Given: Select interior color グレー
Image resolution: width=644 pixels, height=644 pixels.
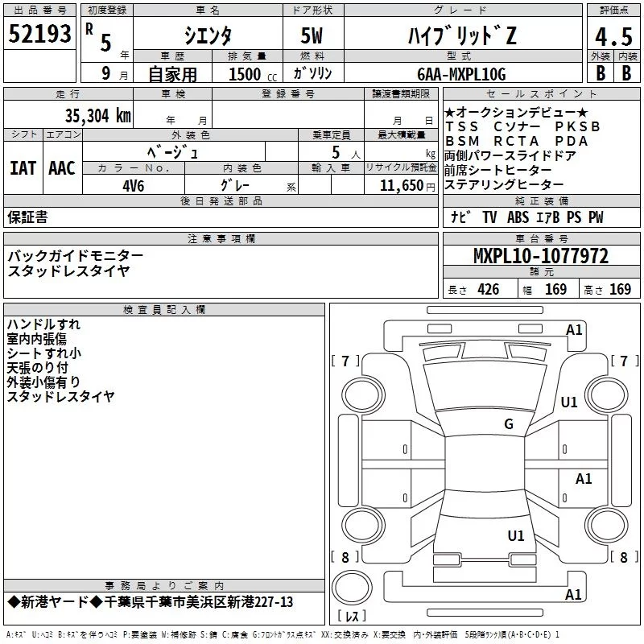Looking at the screenshot, I should tap(235, 185).
